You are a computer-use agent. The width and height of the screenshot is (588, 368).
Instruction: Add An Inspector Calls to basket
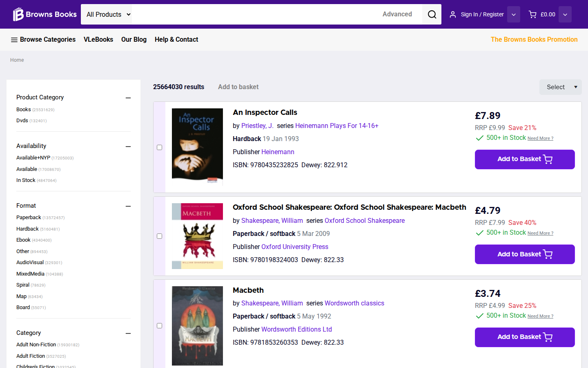pos(525,159)
